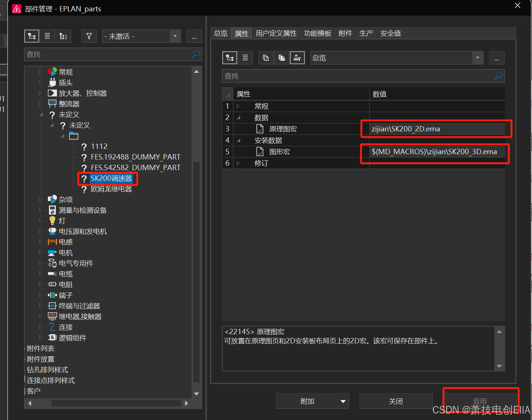The width and height of the screenshot is (532, 420).
Task: Select FES.192488_DUMMY_PART tree item
Action: [136, 157]
